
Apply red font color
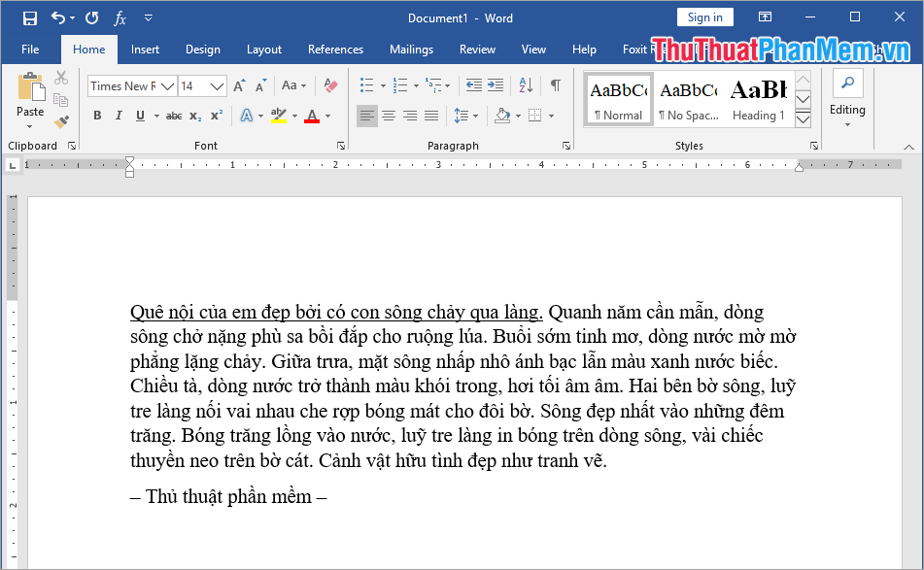(x=312, y=116)
